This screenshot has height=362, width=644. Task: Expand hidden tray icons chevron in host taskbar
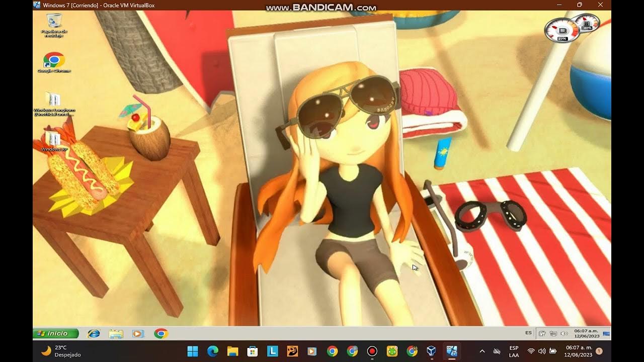coord(482,351)
